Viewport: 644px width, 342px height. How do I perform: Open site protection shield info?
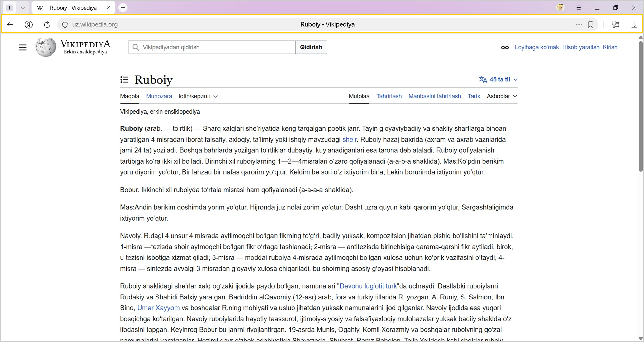65,25
